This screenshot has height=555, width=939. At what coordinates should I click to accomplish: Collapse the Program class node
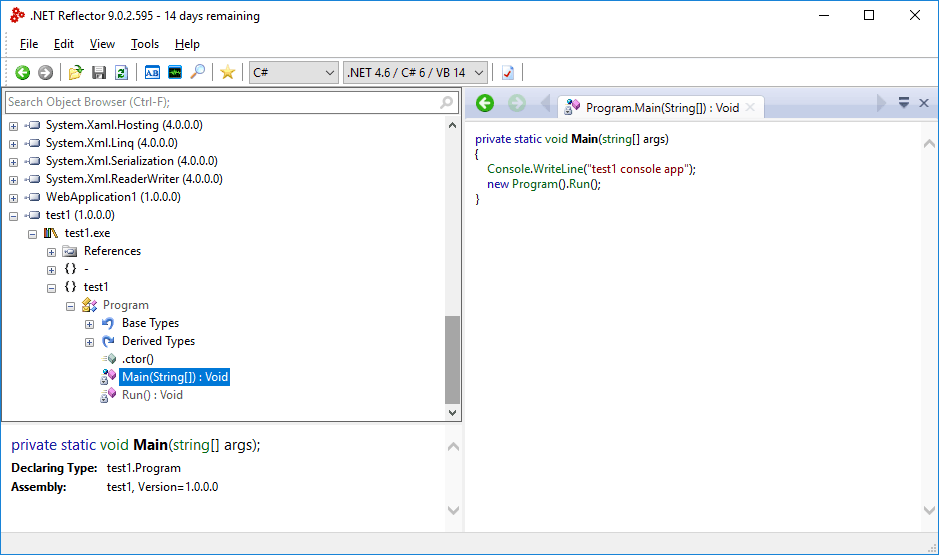(x=71, y=305)
